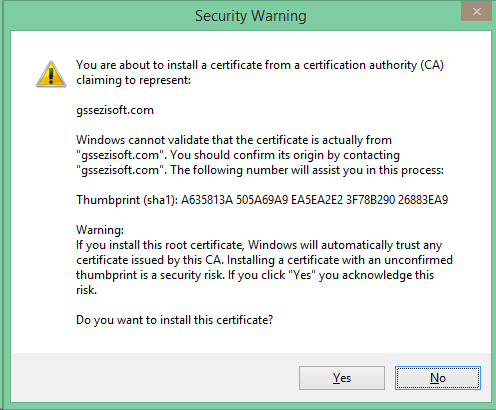The image size is (496, 410).
Task: Click the Security Warning title bar text
Action: 250,16
